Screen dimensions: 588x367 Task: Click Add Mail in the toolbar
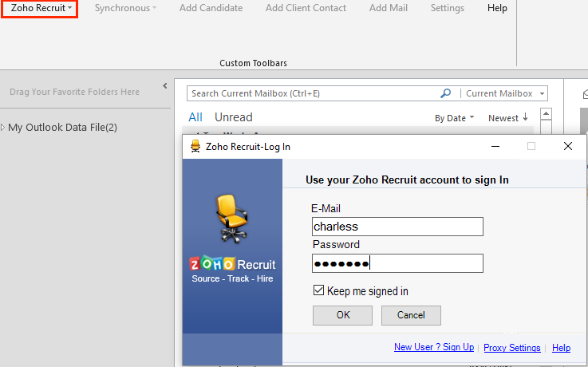pos(388,8)
